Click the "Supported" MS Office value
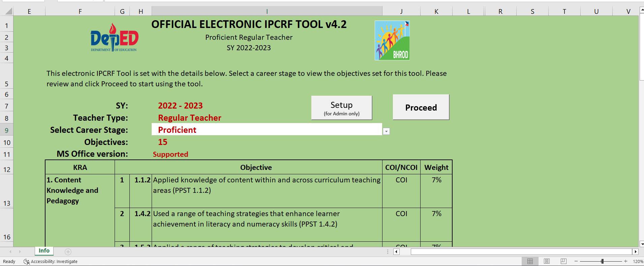Screen dimensions: 644x266 tap(171, 154)
